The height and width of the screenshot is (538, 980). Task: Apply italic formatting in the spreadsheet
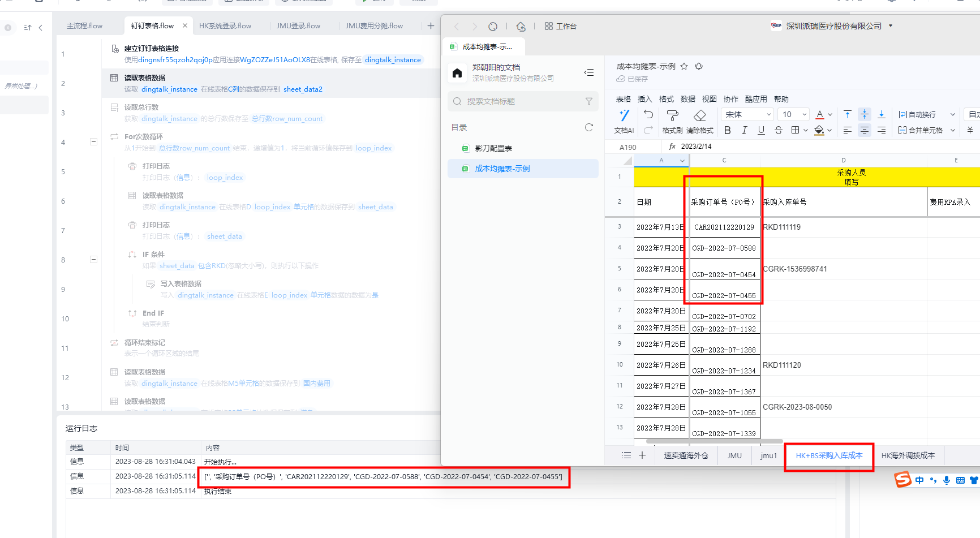745,130
